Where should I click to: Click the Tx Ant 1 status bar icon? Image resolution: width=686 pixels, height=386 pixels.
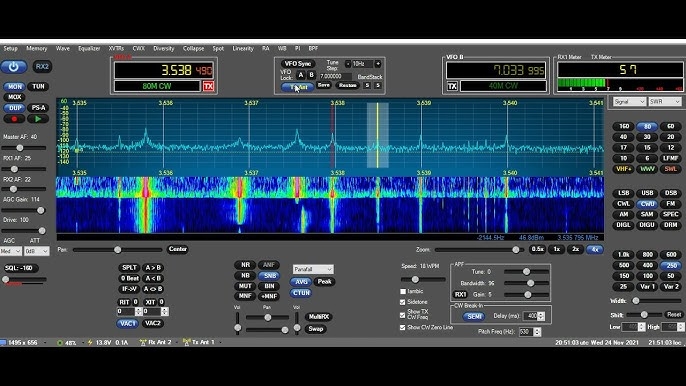pos(186,342)
